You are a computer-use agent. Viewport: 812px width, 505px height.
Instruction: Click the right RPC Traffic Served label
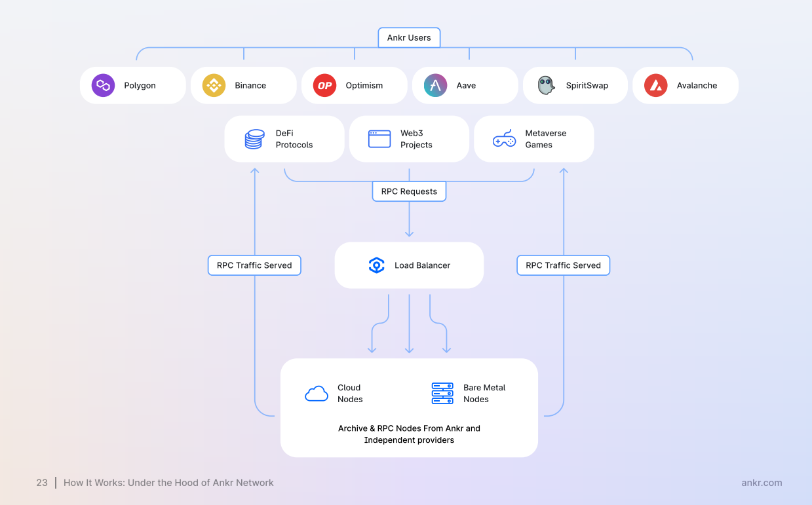pos(563,265)
